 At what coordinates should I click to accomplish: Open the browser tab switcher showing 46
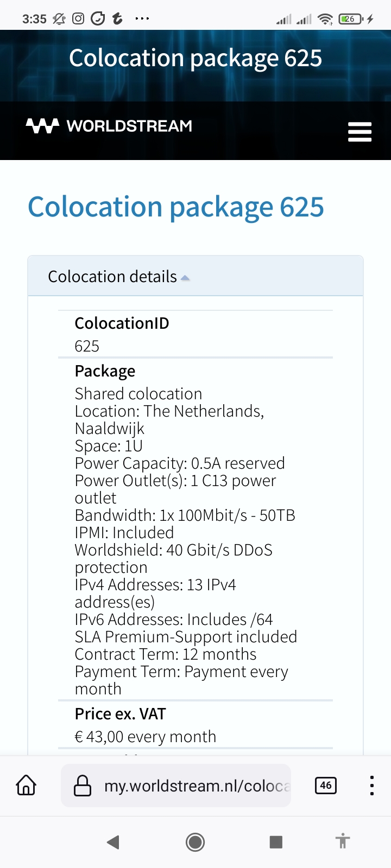coord(326,785)
